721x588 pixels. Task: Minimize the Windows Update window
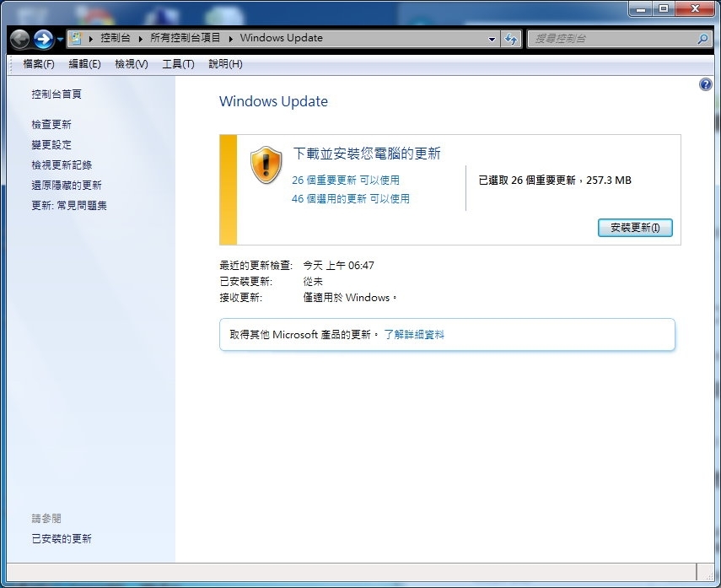click(641, 8)
